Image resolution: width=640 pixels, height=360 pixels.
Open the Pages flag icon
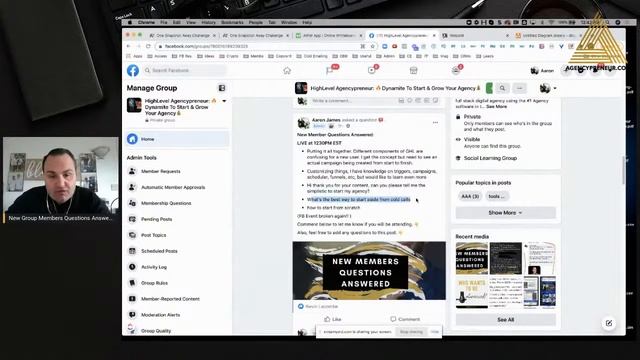point(330,71)
